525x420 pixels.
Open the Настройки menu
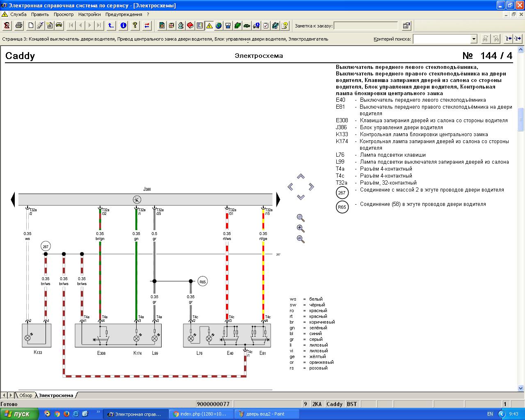tap(89, 14)
